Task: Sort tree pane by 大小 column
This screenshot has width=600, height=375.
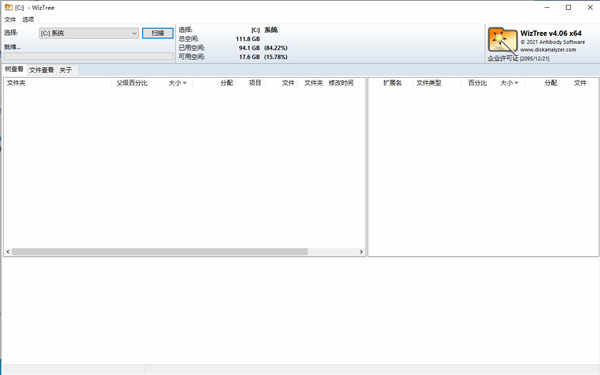Action: [177, 83]
